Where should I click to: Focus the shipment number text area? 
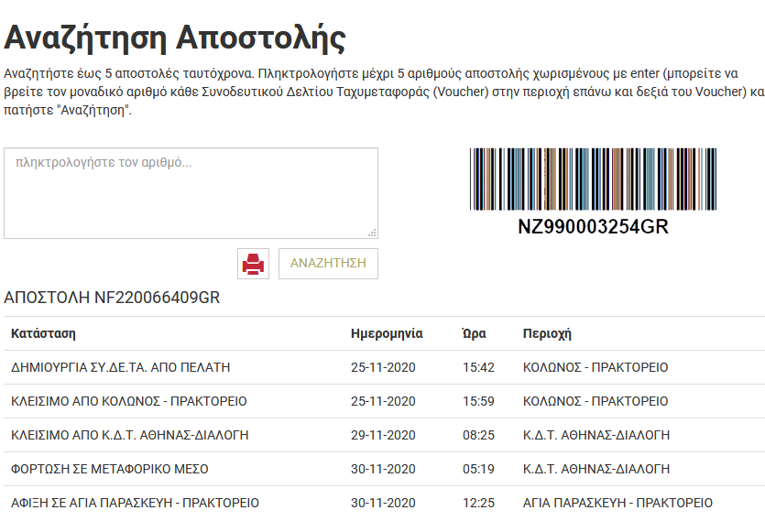pyautogui.click(x=191, y=192)
